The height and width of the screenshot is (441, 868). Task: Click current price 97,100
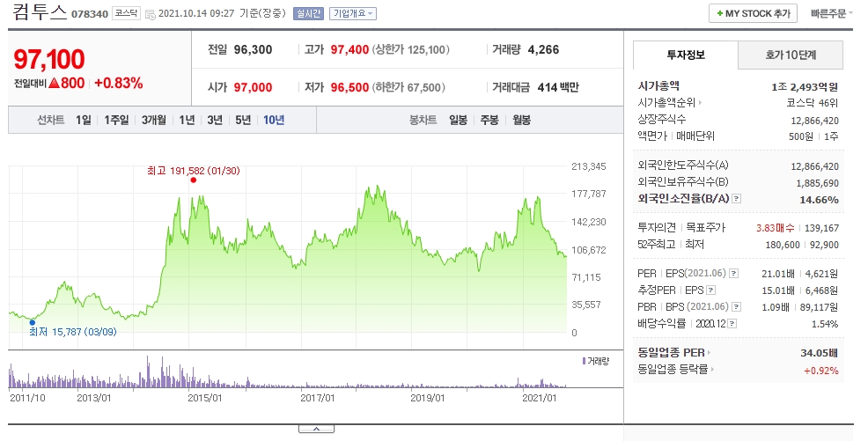pos(49,59)
